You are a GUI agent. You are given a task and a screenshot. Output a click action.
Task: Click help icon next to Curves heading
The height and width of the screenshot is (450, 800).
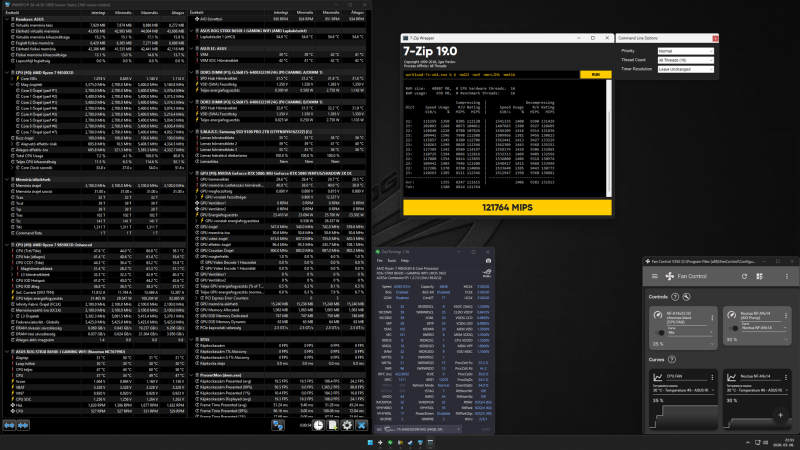(x=671, y=359)
